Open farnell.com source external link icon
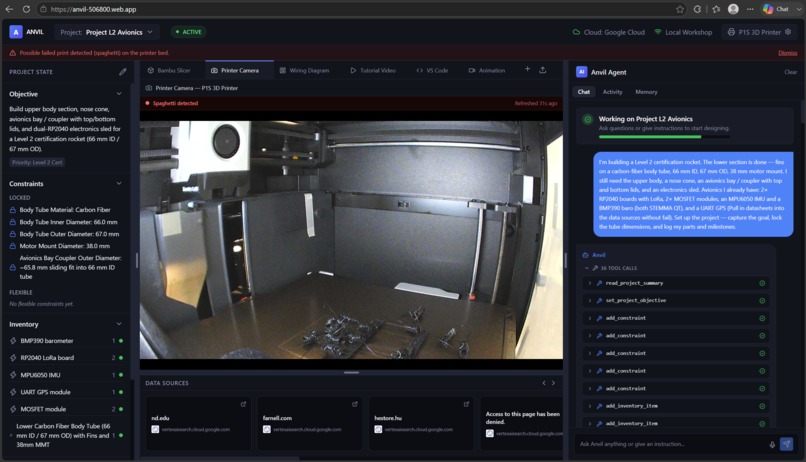Image resolution: width=806 pixels, height=462 pixels. coord(355,404)
